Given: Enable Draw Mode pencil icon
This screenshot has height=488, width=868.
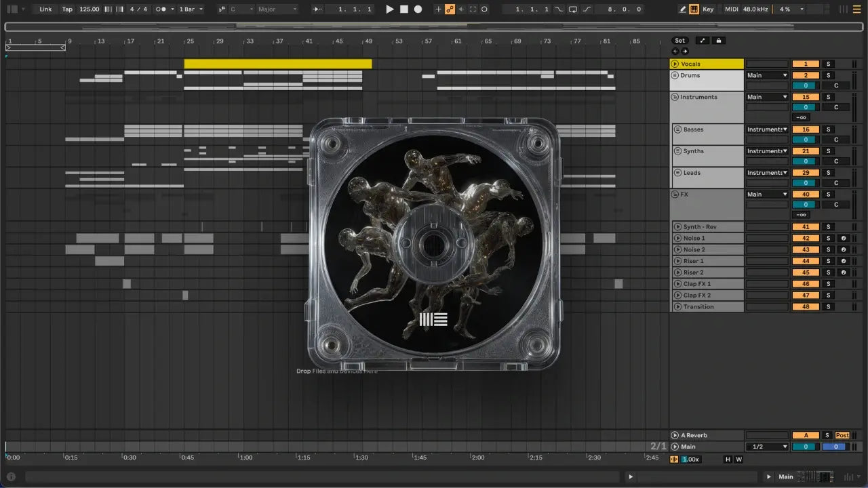Looking at the screenshot, I should pos(683,9).
